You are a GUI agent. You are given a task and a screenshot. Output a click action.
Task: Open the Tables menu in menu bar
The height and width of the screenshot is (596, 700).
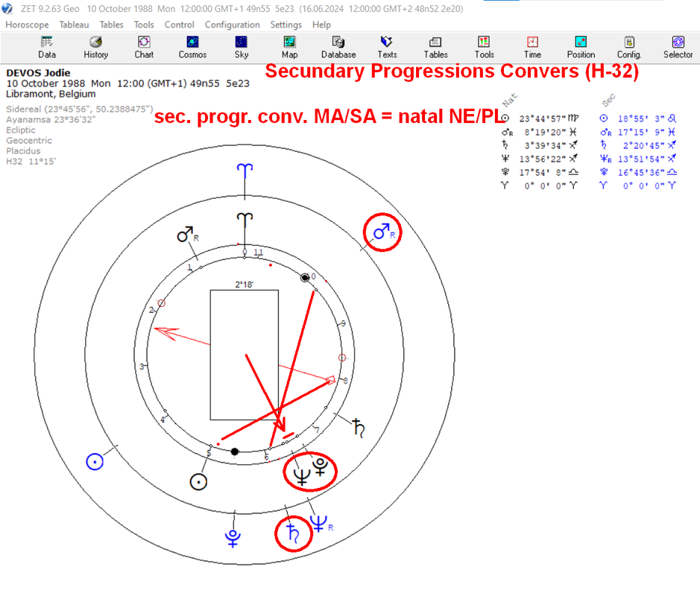point(111,25)
